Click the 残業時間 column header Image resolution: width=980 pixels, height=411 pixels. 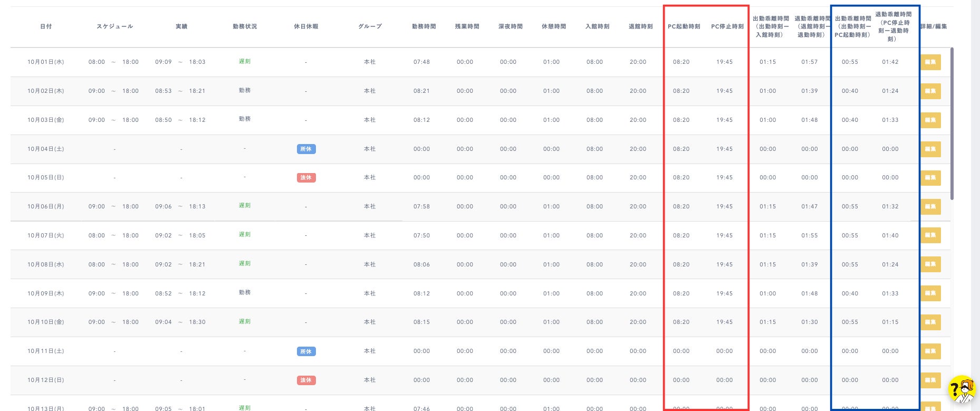coord(467,26)
